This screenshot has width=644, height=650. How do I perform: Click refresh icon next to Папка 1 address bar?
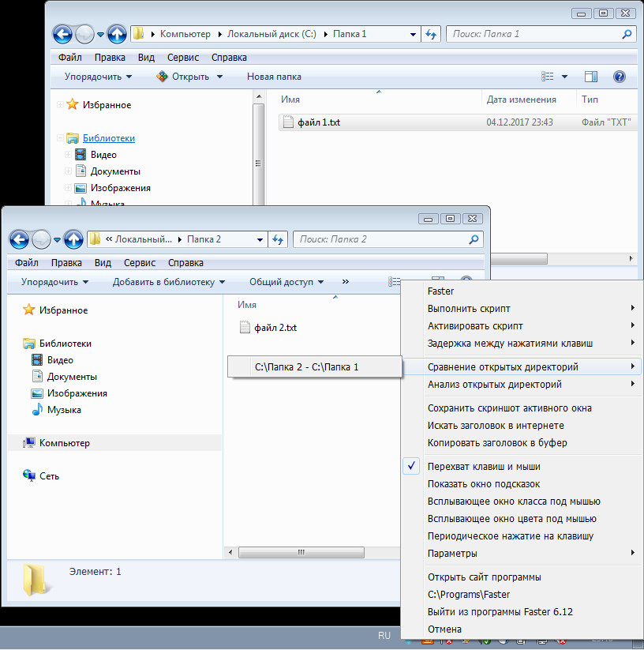(431, 34)
